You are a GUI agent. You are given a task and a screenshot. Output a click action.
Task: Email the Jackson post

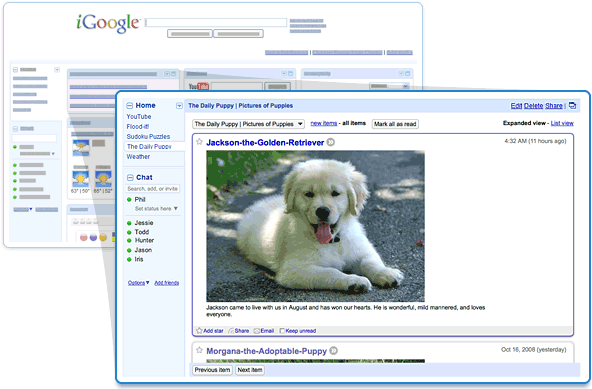tap(264, 331)
